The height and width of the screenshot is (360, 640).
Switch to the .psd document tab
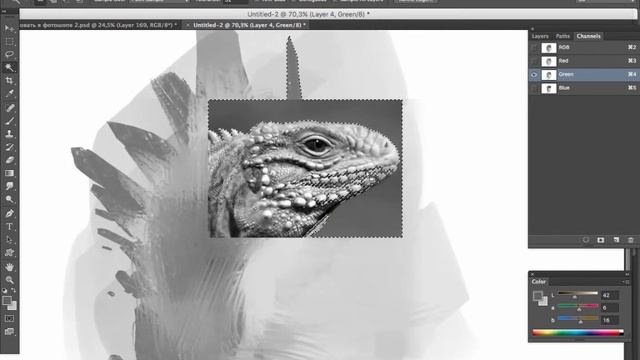tap(98, 25)
